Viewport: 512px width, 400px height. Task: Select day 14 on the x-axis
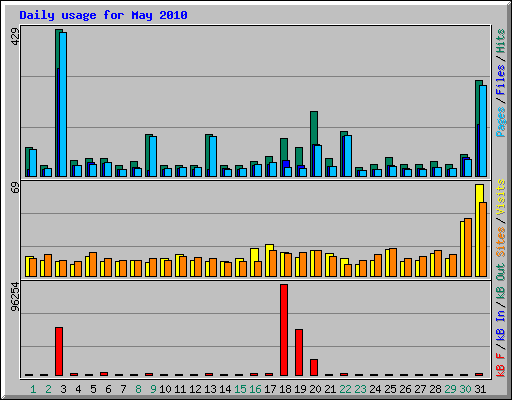point(225,389)
